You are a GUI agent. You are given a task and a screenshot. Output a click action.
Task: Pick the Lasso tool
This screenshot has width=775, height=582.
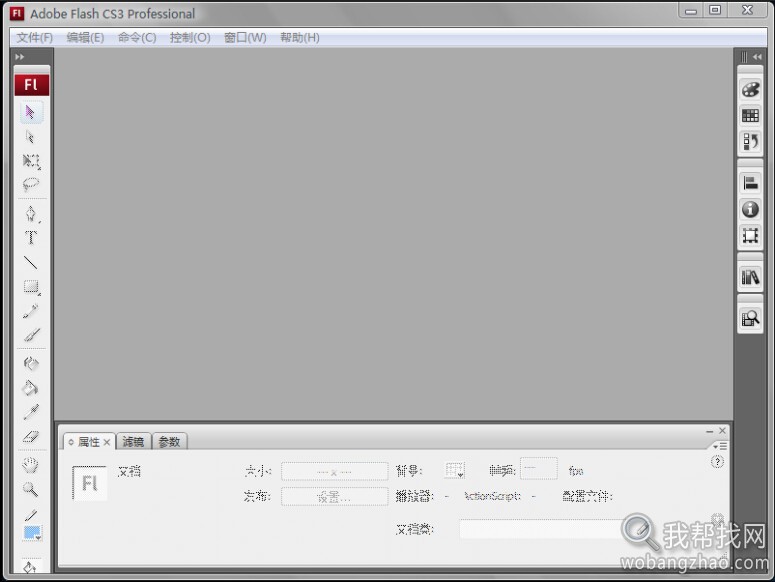click(x=31, y=185)
